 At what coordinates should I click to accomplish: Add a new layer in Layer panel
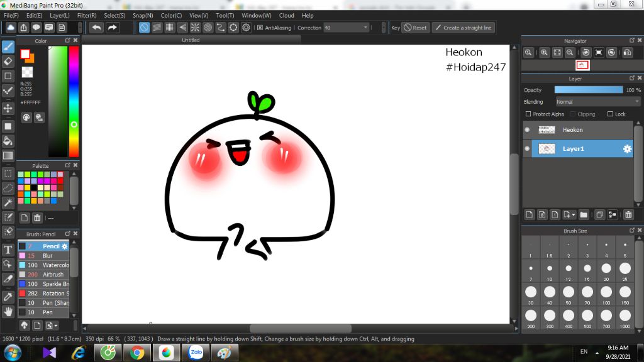click(530, 215)
